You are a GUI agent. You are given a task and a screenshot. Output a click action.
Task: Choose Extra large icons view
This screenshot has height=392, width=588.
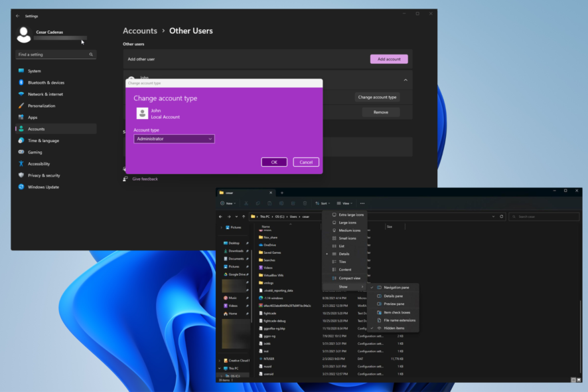click(x=344, y=215)
